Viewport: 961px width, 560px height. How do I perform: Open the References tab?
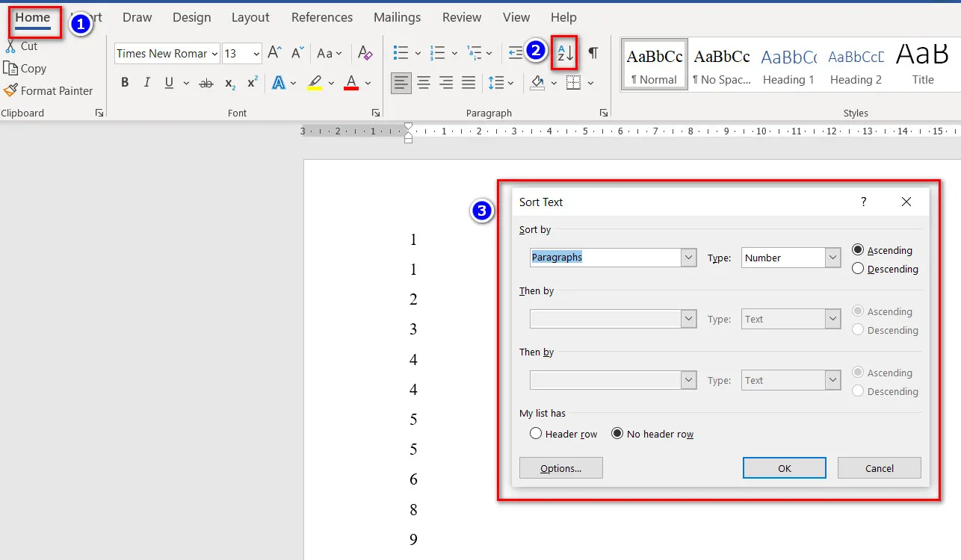click(x=321, y=17)
